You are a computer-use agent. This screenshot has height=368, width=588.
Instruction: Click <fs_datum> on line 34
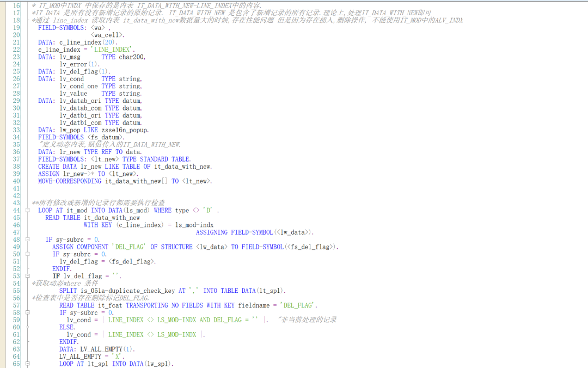click(x=105, y=137)
